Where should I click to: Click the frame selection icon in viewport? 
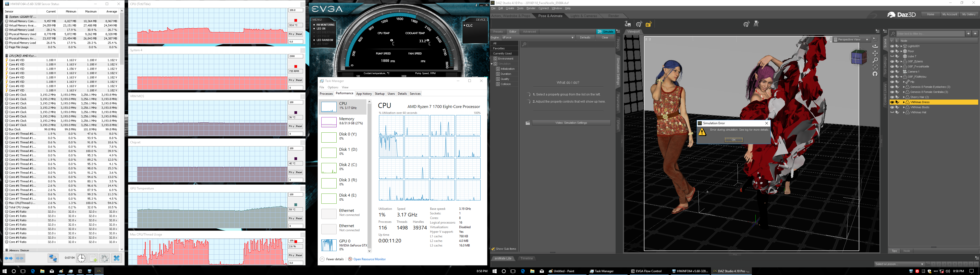tap(875, 67)
